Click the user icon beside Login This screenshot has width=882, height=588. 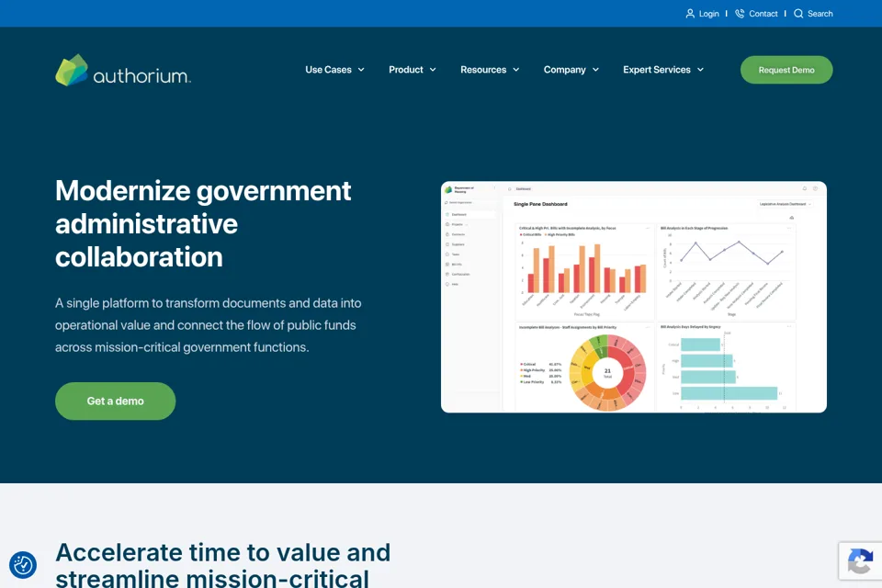tap(690, 14)
